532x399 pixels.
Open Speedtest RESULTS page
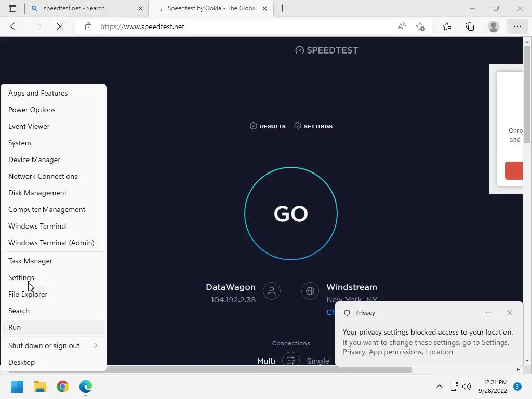pyautogui.click(x=268, y=126)
